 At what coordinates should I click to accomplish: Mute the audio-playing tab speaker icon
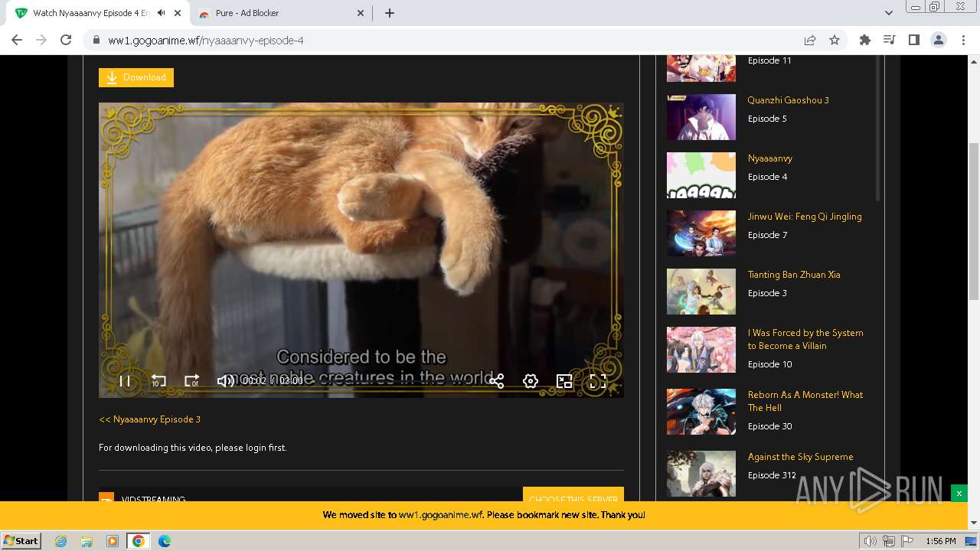[x=162, y=13]
